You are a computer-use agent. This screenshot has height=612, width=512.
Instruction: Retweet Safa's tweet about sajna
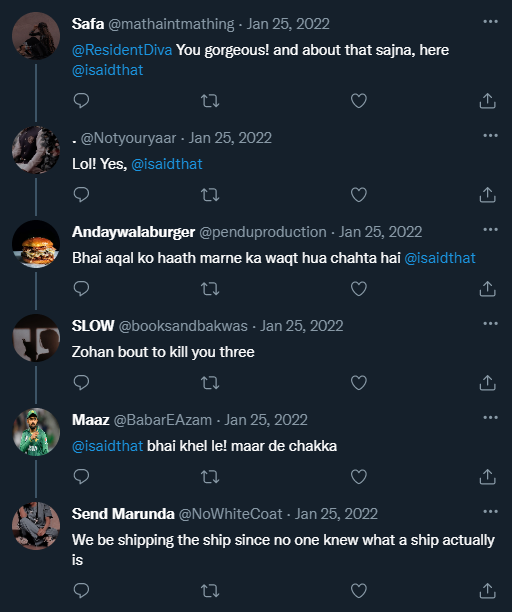click(210, 101)
